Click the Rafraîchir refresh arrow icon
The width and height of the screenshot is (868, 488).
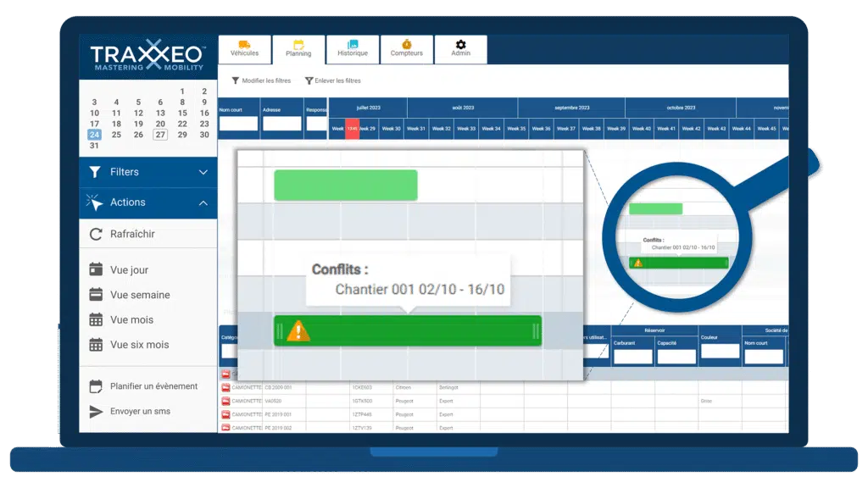pos(96,234)
